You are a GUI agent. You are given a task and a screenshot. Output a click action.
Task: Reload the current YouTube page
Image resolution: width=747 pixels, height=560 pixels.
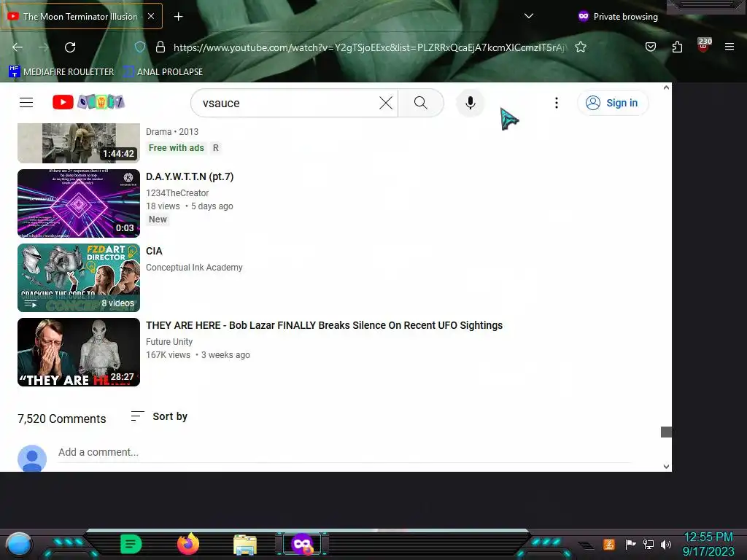tap(70, 47)
